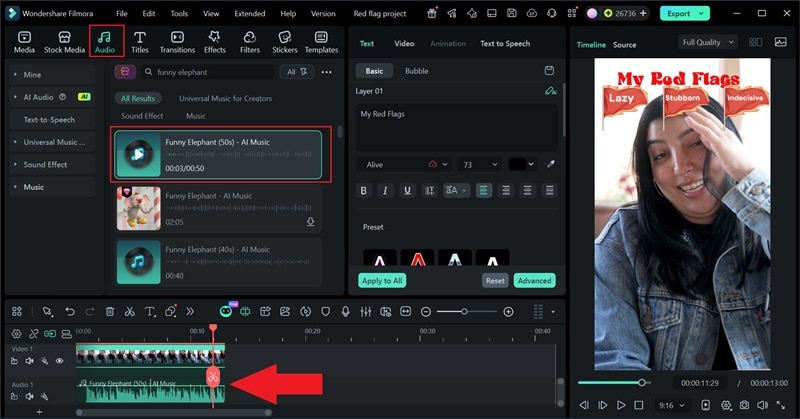Viewport: 800px width, 419px height.
Task: Toggle bold text formatting
Action: click(x=364, y=190)
